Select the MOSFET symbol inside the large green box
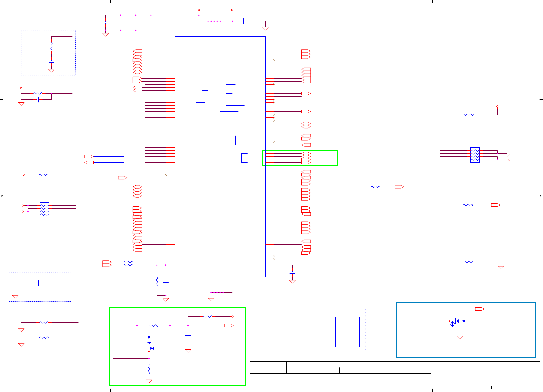 pyautogui.click(x=151, y=343)
